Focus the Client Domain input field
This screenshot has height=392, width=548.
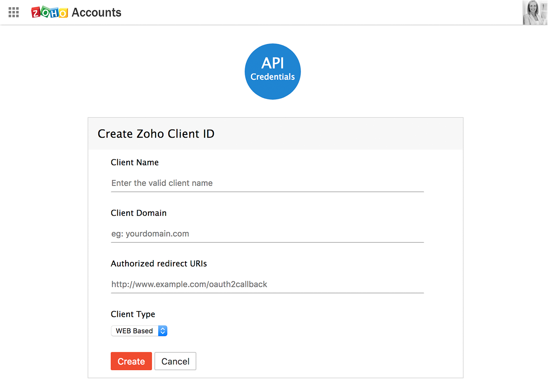pyautogui.click(x=267, y=234)
